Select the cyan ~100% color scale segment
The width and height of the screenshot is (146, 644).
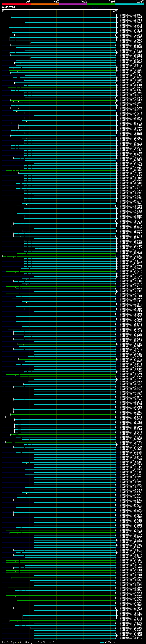[130, 4]
